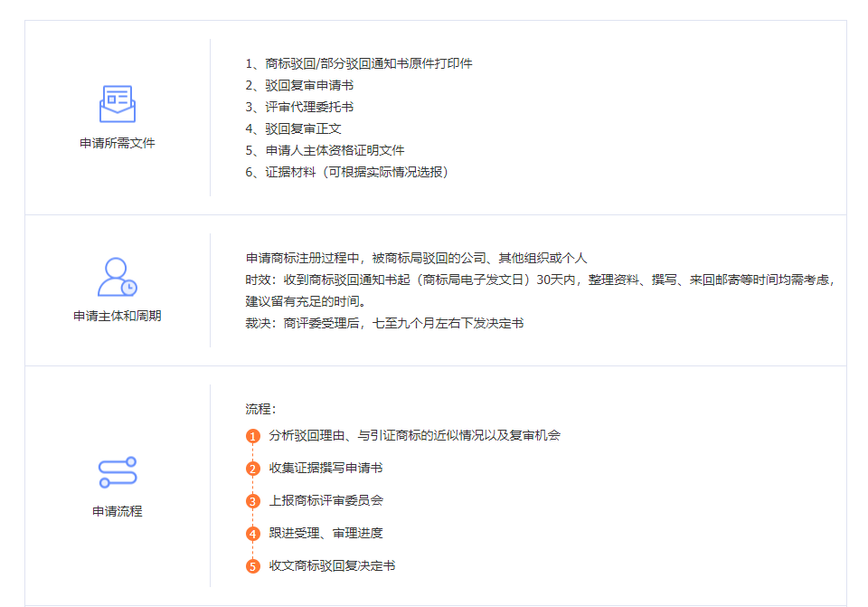Click the orange step 5 circle

pyautogui.click(x=253, y=566)
